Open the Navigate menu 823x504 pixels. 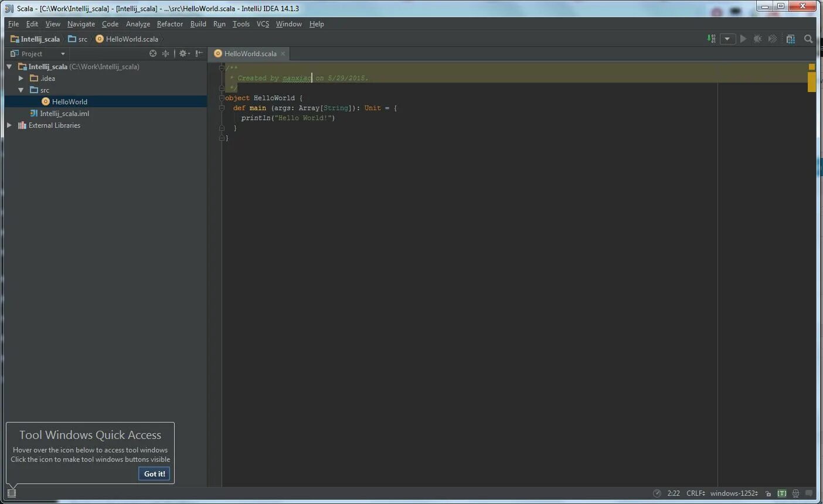[x=81, y=24]
